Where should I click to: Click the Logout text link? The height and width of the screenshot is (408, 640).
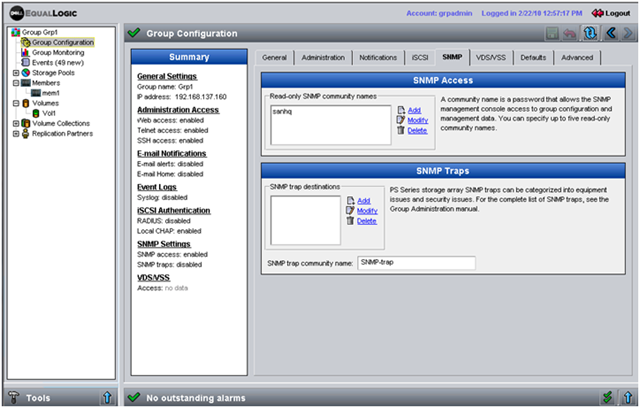tap(618, 13)
